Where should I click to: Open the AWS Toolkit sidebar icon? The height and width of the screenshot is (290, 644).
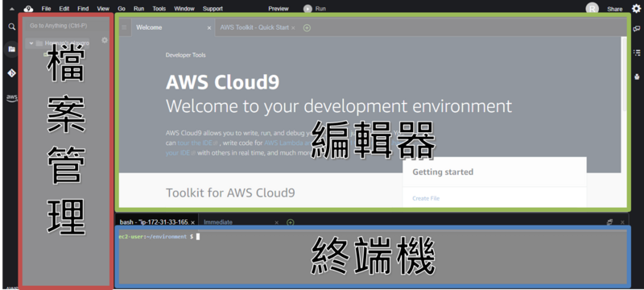click(12, 97)
